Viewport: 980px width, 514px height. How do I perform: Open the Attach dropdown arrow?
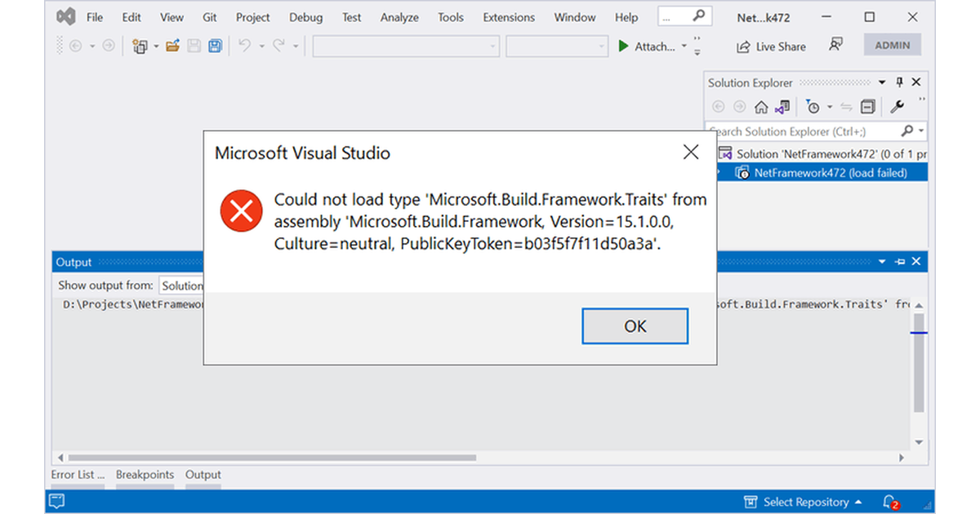(x=684, y=47)
